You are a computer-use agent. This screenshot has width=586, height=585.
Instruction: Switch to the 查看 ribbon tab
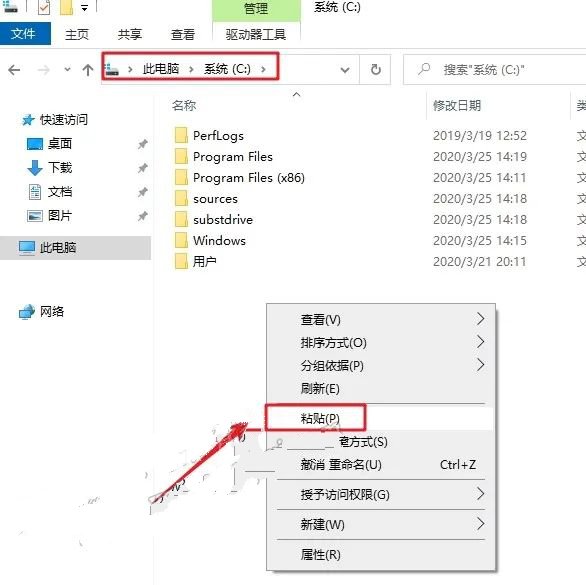pos(183,34)
